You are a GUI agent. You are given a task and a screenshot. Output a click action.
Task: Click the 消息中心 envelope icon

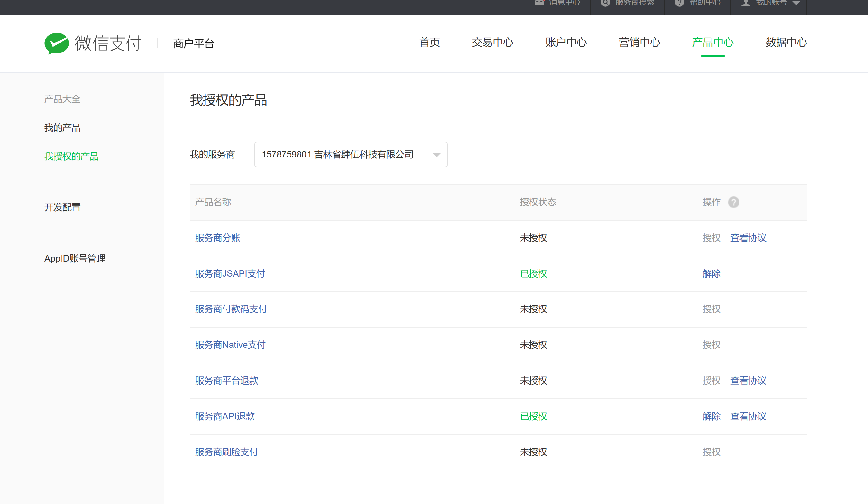(x=539, y=3)
